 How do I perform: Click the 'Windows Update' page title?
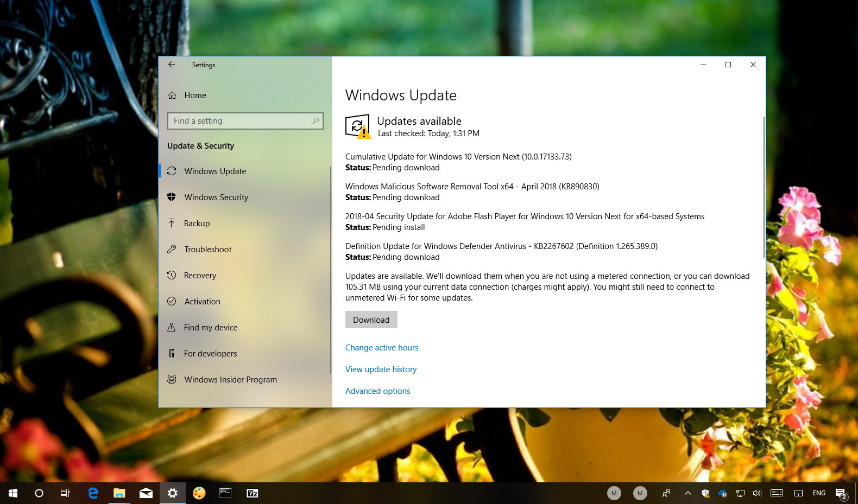pyautogui.click(x=401, y=95)
